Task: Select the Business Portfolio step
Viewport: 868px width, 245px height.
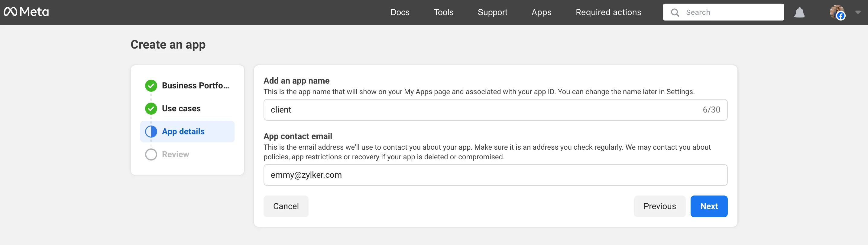Action: tap(187, 85)
